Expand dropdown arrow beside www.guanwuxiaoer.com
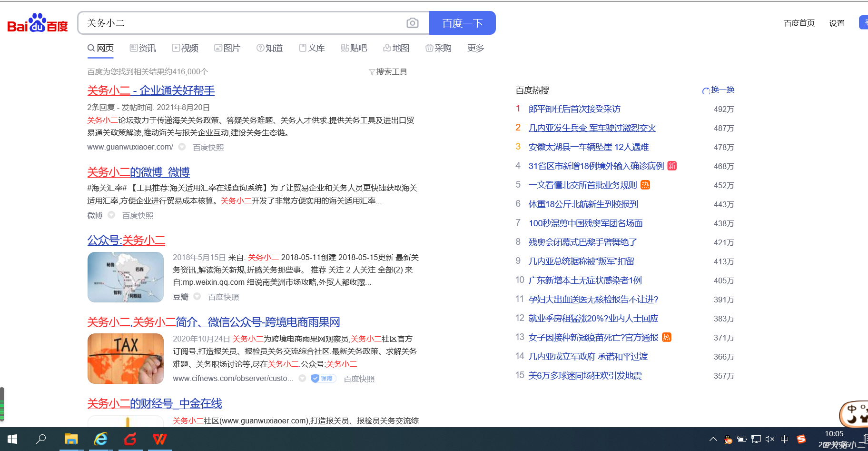This screenshot has width=868, height=451. pyautogui.click(x=182, y=147)
